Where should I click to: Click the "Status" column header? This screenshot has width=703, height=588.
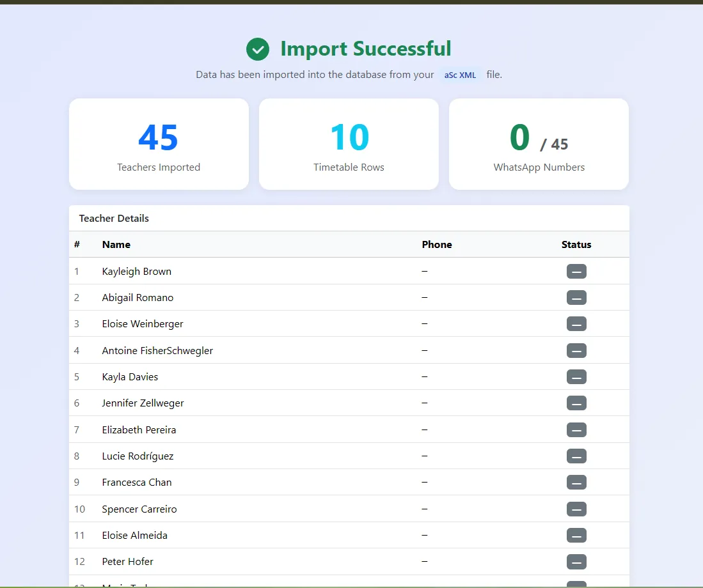[x=576, y=245]
